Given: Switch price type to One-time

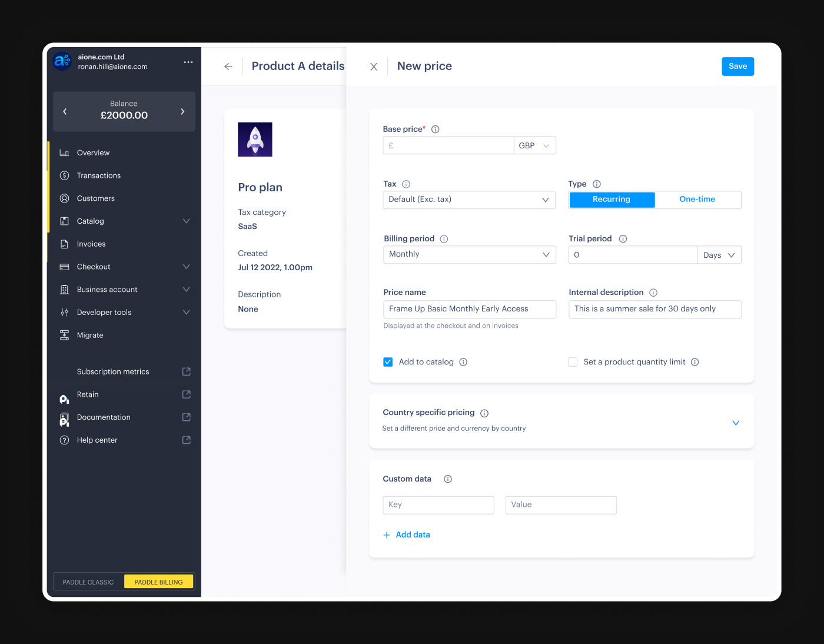Looking at the screenshot, I should (697, 200).
